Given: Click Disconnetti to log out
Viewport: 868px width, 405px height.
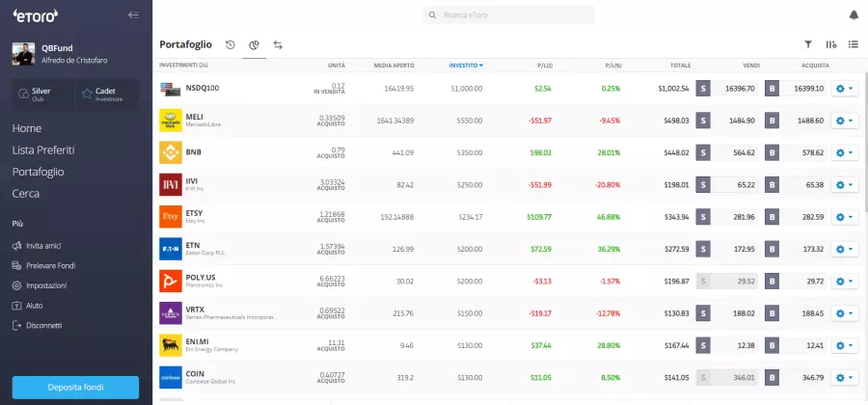Looking at the screenshot, I should [37, 325].
